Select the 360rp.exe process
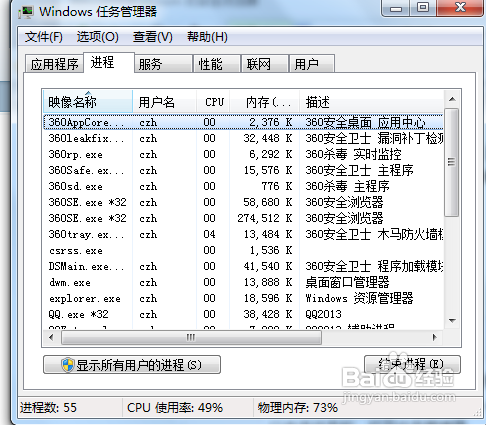486x425 pixels. 243,154
